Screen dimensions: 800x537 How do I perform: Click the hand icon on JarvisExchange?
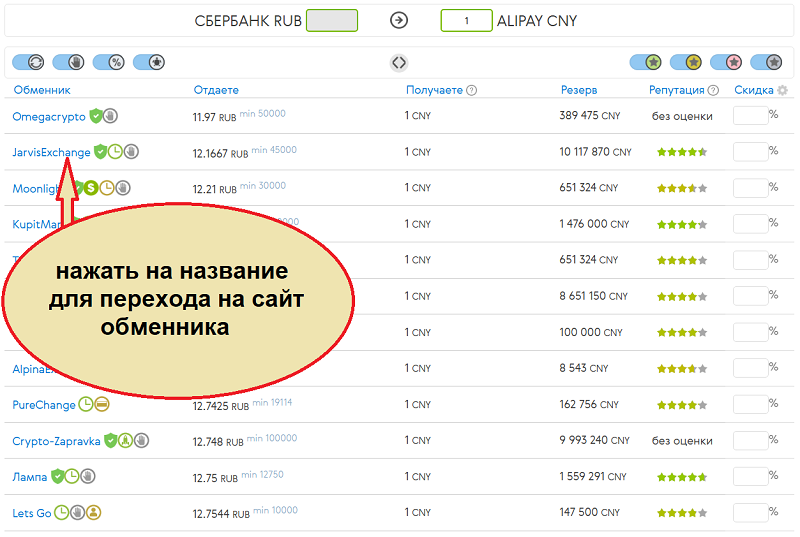pos(131,152)
